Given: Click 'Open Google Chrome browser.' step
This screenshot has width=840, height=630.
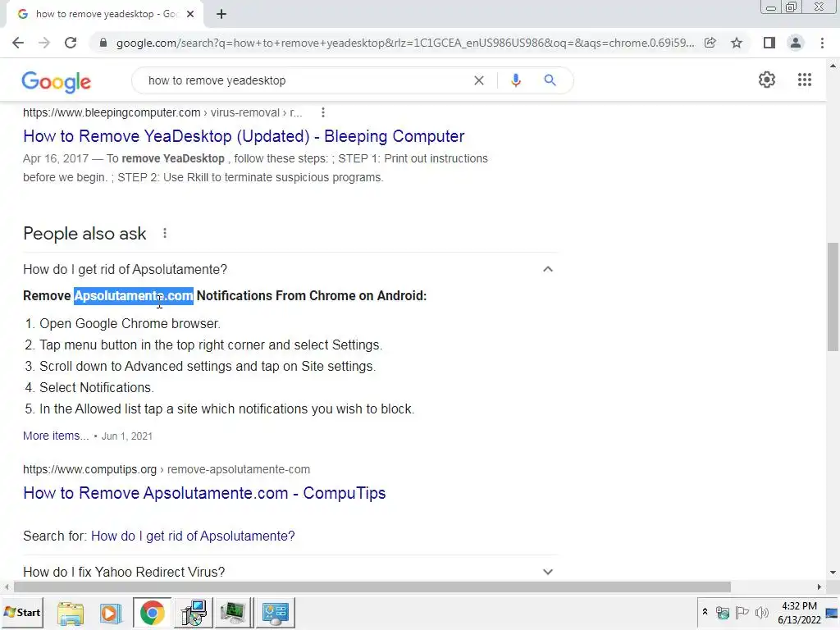Looking at the screenshot, I should (130, 323).
